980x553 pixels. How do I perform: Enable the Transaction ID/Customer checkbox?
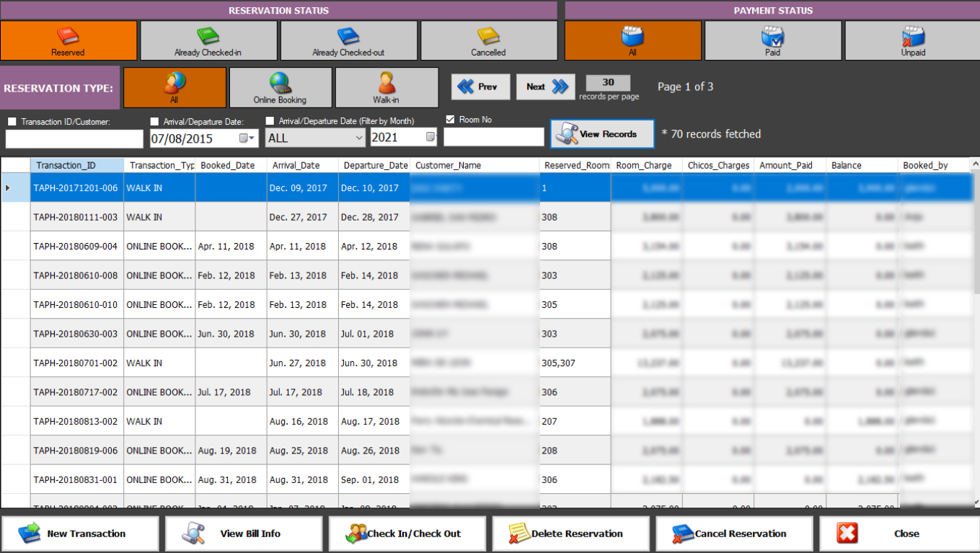pos(12,121)
